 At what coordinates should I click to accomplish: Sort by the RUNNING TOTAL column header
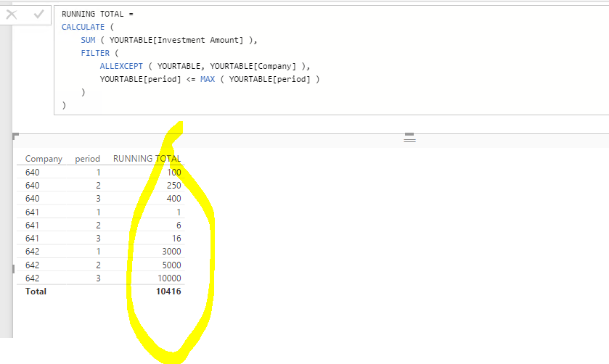147,158
